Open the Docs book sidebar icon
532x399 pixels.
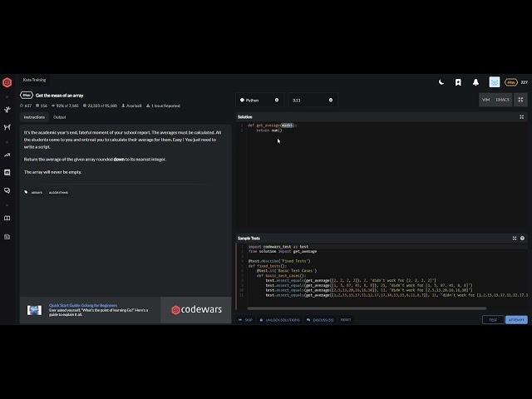pos(7,218)
